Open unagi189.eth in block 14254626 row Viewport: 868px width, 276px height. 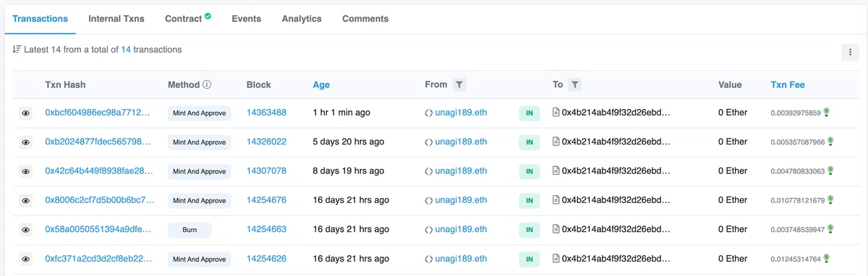click(x=461, y=259)
